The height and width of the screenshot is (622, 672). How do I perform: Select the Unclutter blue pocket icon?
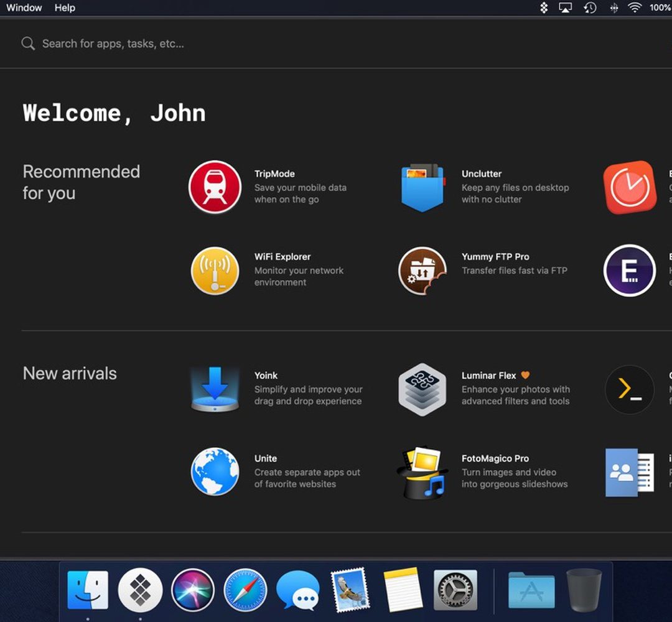coord(422,187)
